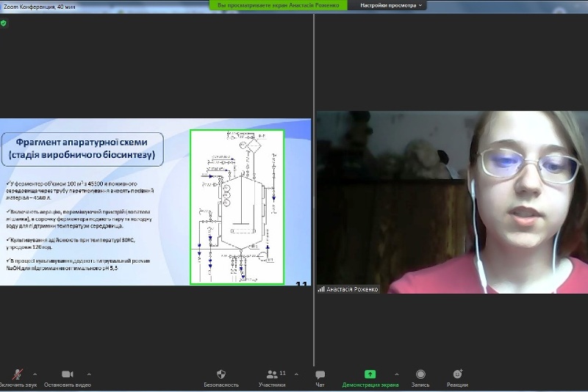Stop video with the camera icon
This screenshot has width=588, height=392.
(67, 374)
